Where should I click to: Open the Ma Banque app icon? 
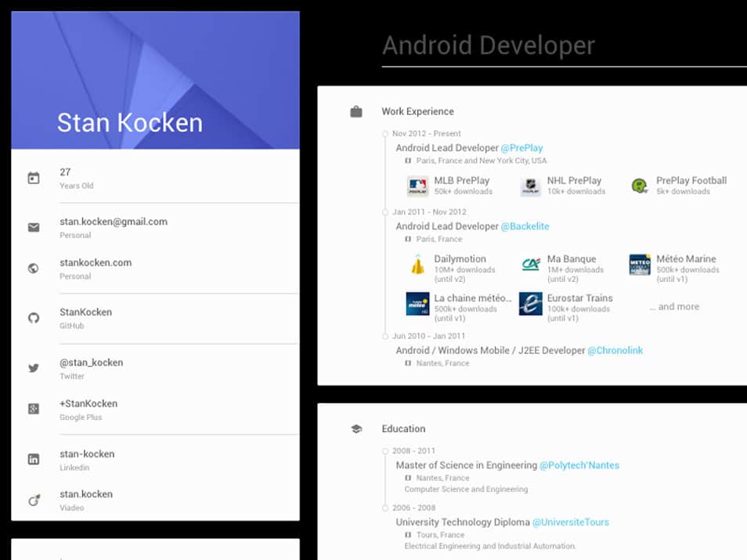(531, 265)
